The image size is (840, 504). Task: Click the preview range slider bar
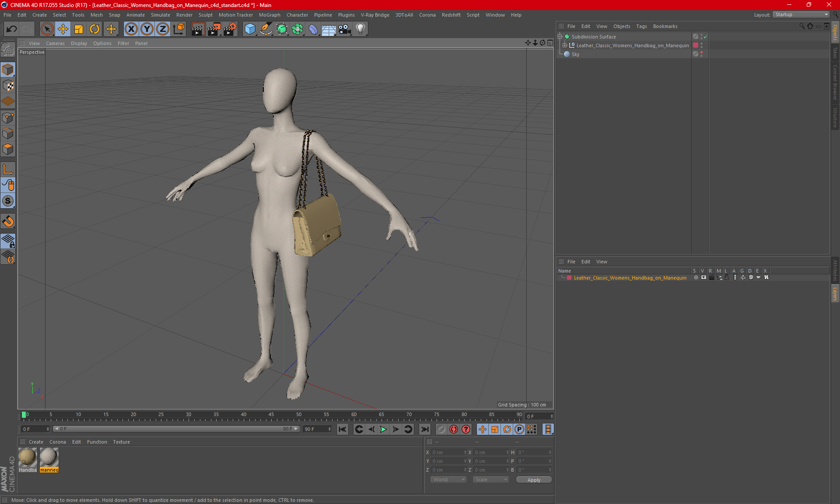point(176,429)
